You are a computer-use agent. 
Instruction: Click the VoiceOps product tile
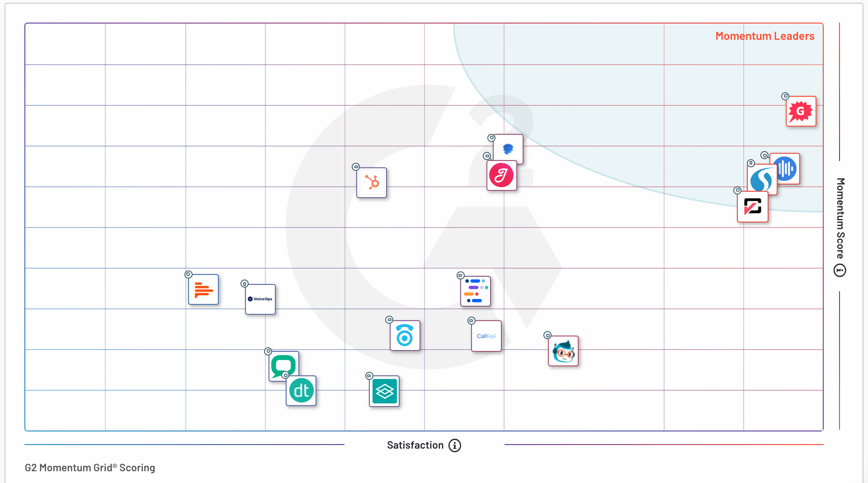[260, 299]
